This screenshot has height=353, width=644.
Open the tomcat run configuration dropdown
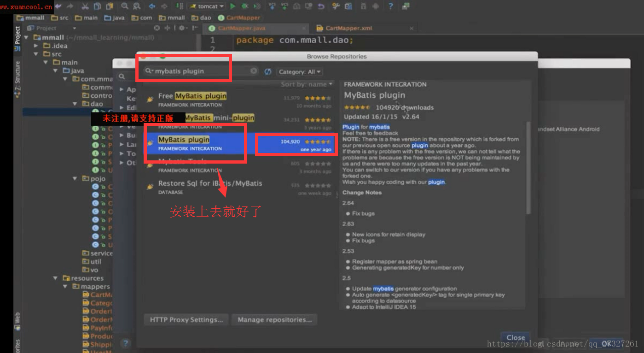206,6
